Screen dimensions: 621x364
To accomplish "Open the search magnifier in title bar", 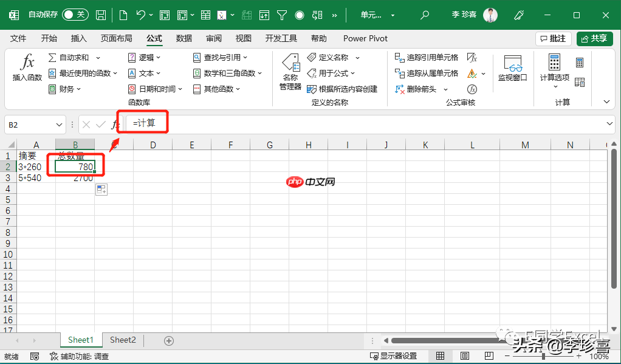I will (425, 15).
